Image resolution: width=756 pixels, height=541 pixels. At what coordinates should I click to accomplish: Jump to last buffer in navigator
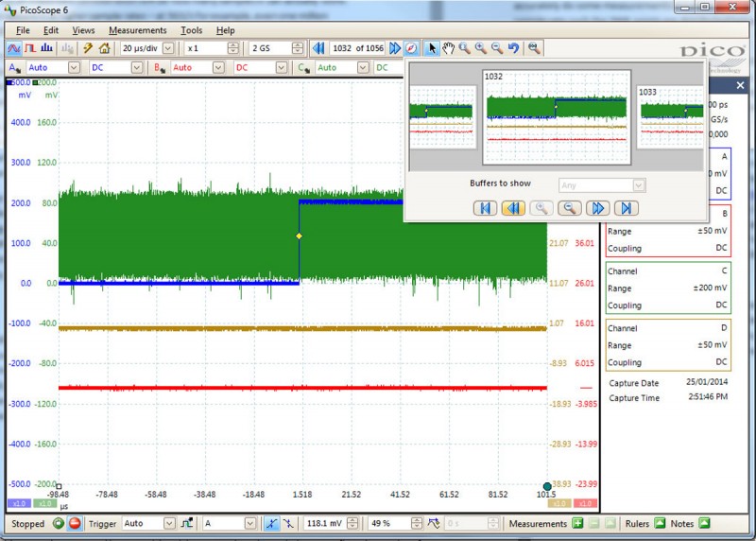(x=626, y=208)
